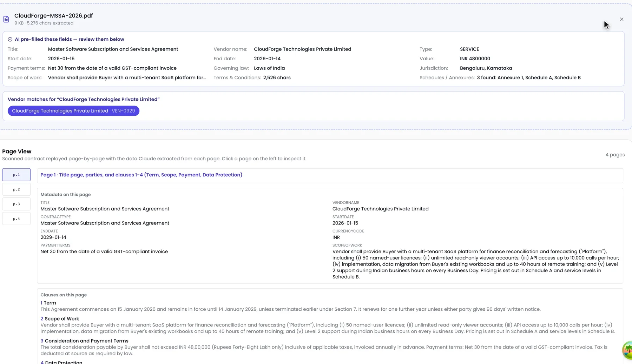Image resolution: width=632 pixels, height=364 pixels.
Task: Click the Start date value 2026-01-15 in summary
Action: pos(61,59)
